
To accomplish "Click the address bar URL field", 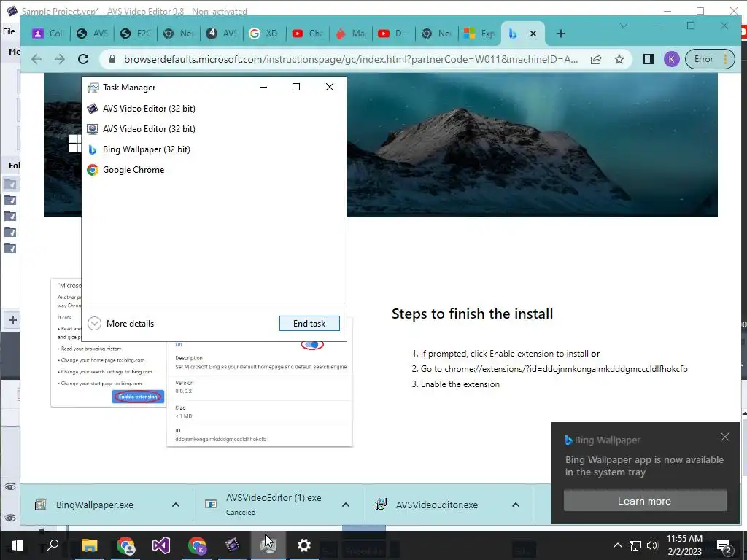I will click(x=351, y=59).
